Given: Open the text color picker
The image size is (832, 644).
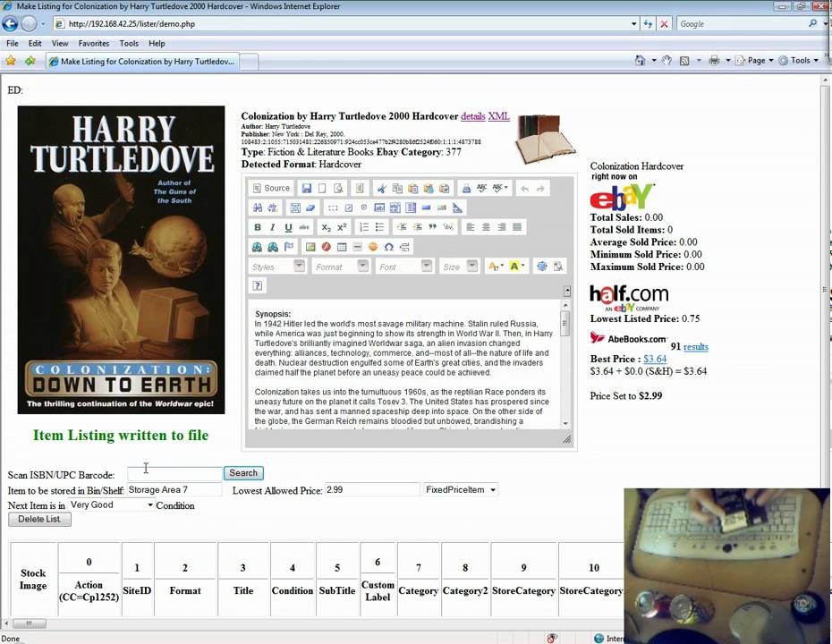Looking at the screenshot, I should (x=495, y=267).
